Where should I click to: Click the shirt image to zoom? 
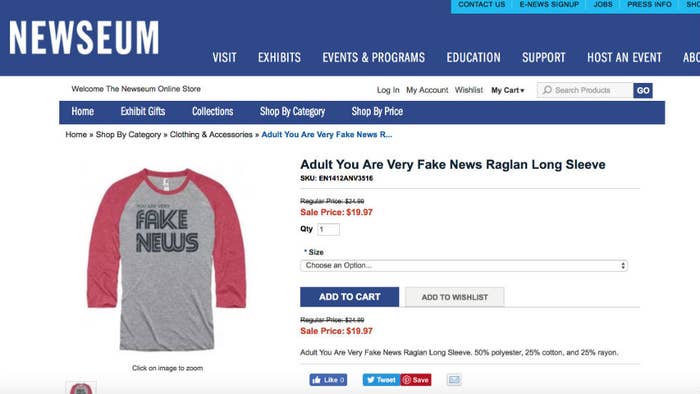click(167, 260)
